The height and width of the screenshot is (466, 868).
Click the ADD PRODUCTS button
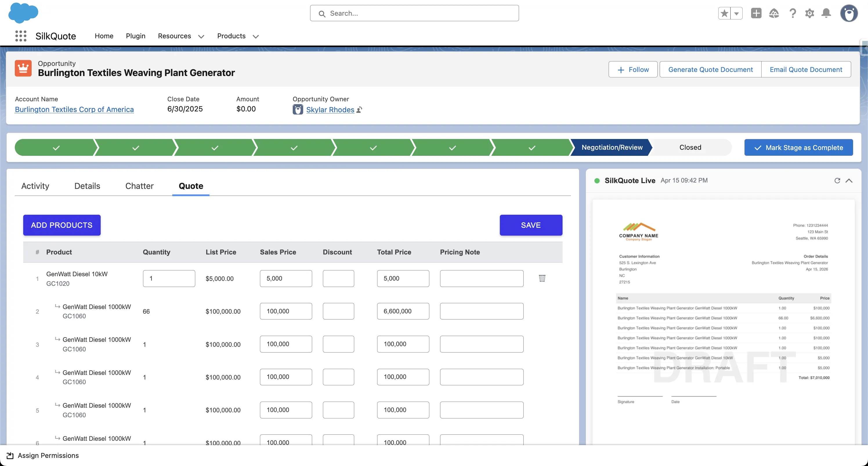[x=61, y=225]
